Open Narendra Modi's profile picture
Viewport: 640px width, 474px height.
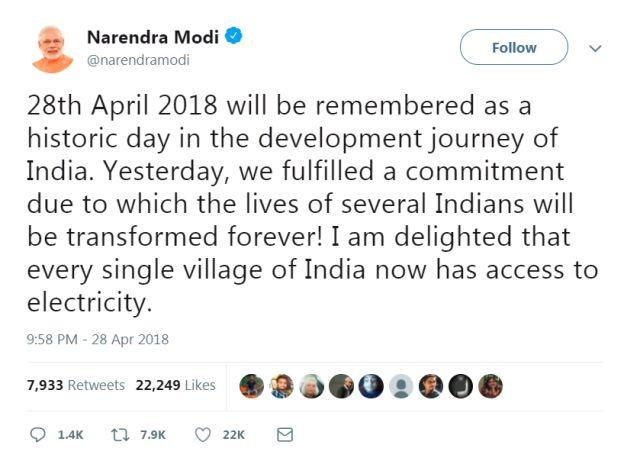[52, 48]
